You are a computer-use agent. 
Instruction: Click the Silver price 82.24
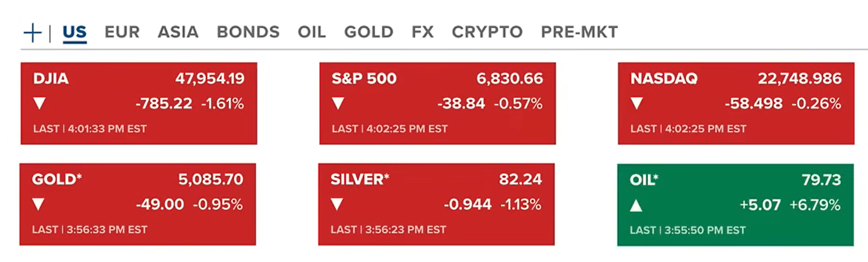coord(521,180)
